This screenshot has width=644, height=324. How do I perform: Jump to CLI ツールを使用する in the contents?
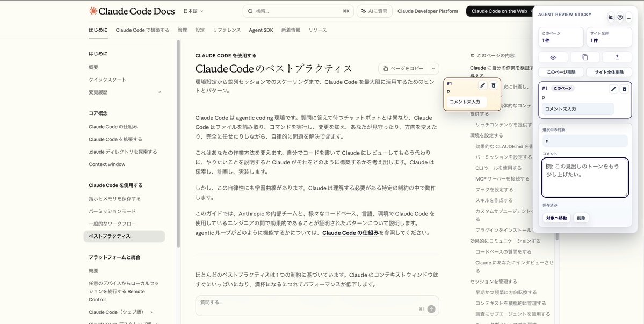pos(498,168)
